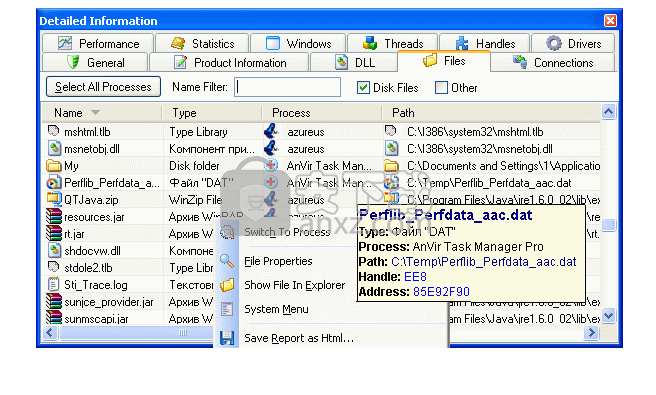Click folder icon next to C:\Documents and Settings path
This screenshot has height=395, width=656.
tap(392, 166)
